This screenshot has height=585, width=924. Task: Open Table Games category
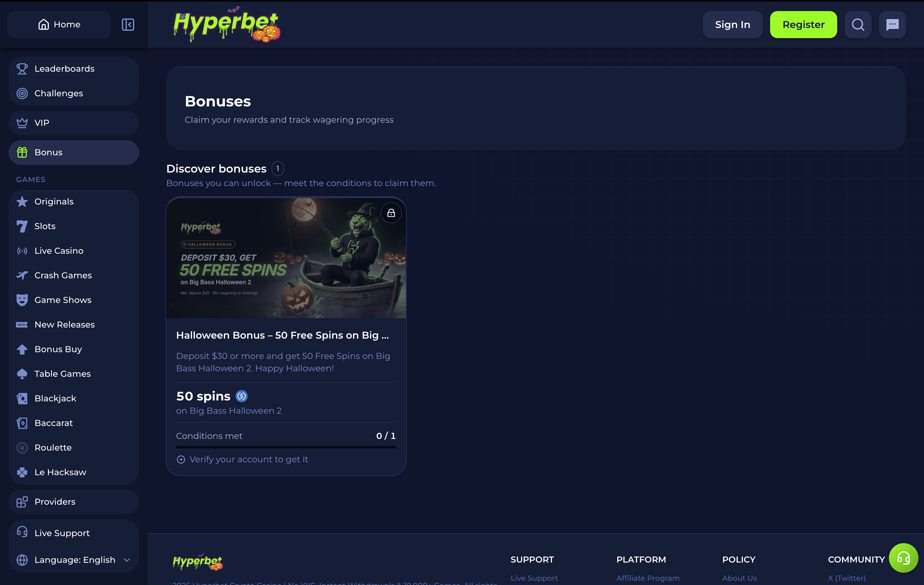coord(74,374)
